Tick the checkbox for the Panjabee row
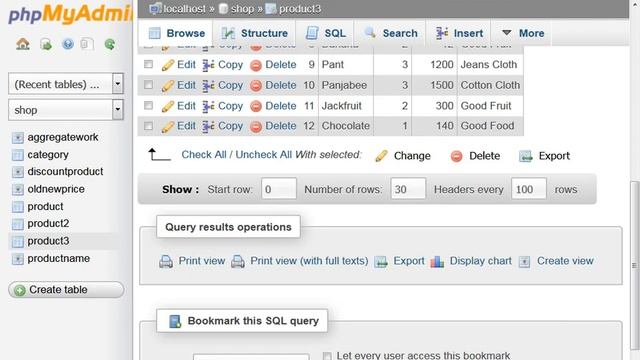This screenshot has height=360, width=640. 149,84
